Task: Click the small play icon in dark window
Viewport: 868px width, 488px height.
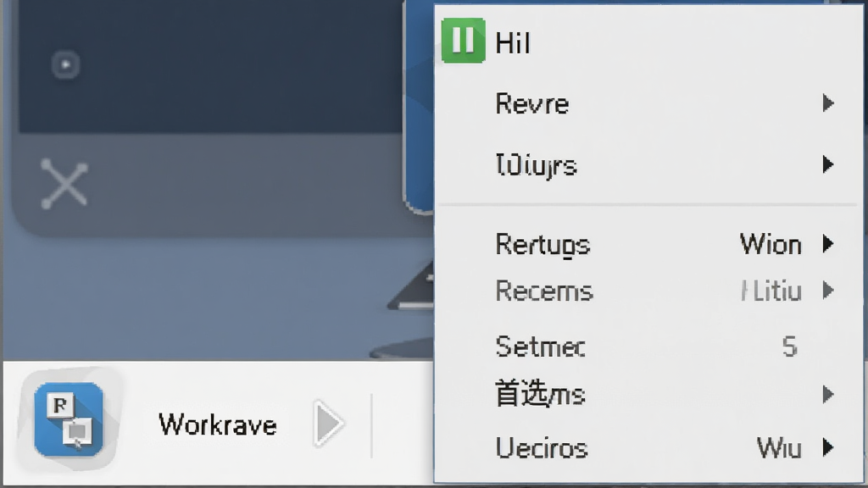Action: (66, 64)
